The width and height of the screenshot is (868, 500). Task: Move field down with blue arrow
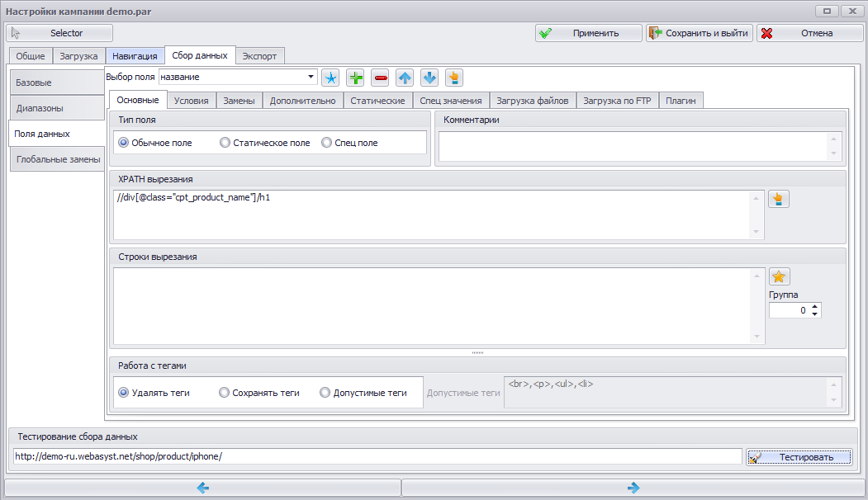point(429,78)
